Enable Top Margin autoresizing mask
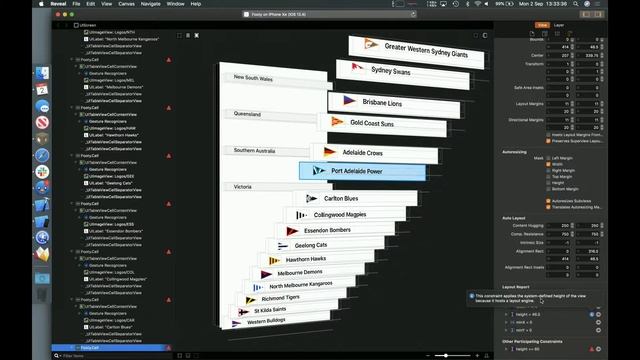The width and height of the screenshot is (640, 360). pyautogui.click(x=548, y=177)
